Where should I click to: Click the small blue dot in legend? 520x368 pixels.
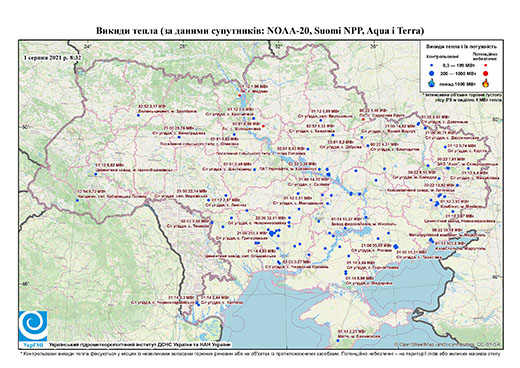coord(432,66)
